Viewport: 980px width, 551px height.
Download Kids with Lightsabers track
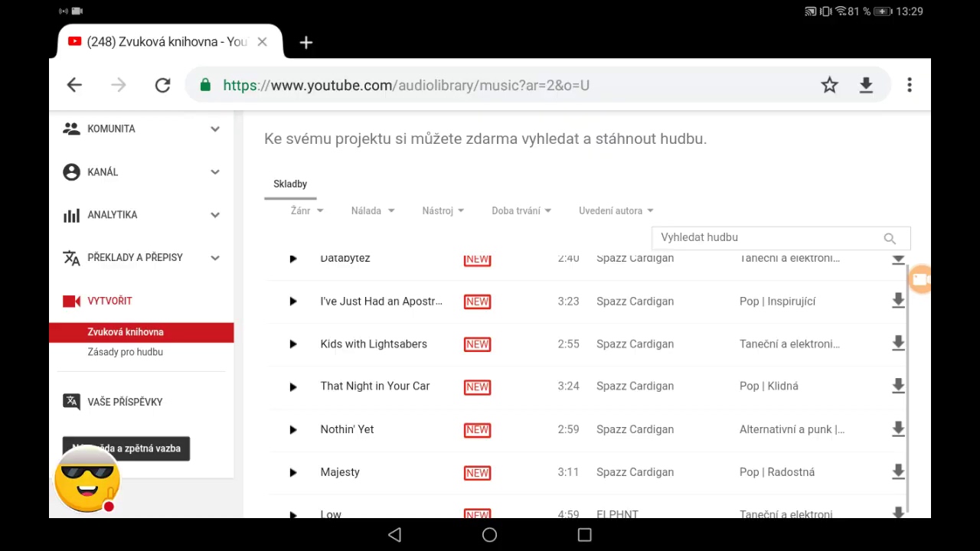898,344
